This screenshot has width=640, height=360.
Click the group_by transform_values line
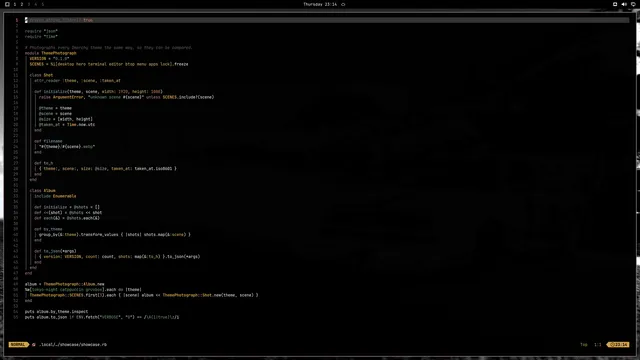(115, 235)
